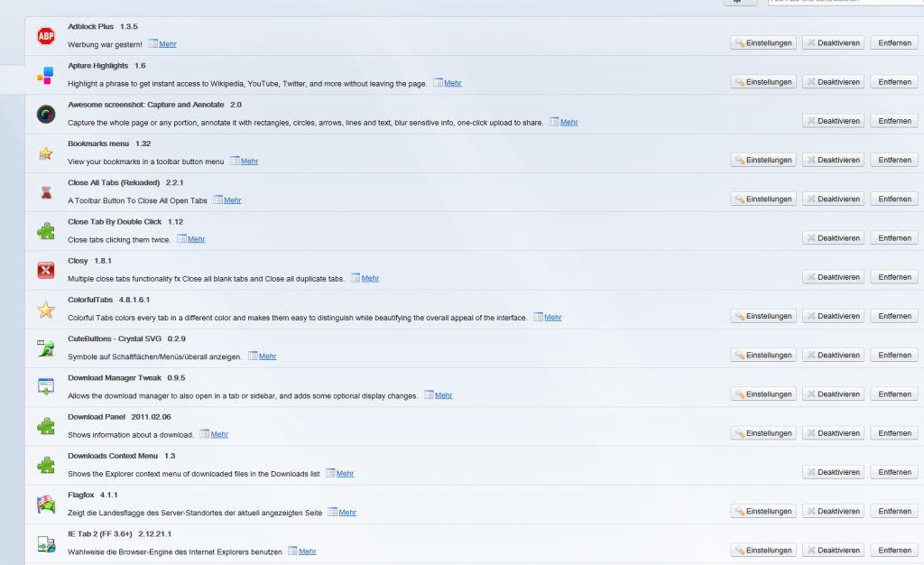Click the Downloads Context Menu puzzle icon

(x=46, y=466)
